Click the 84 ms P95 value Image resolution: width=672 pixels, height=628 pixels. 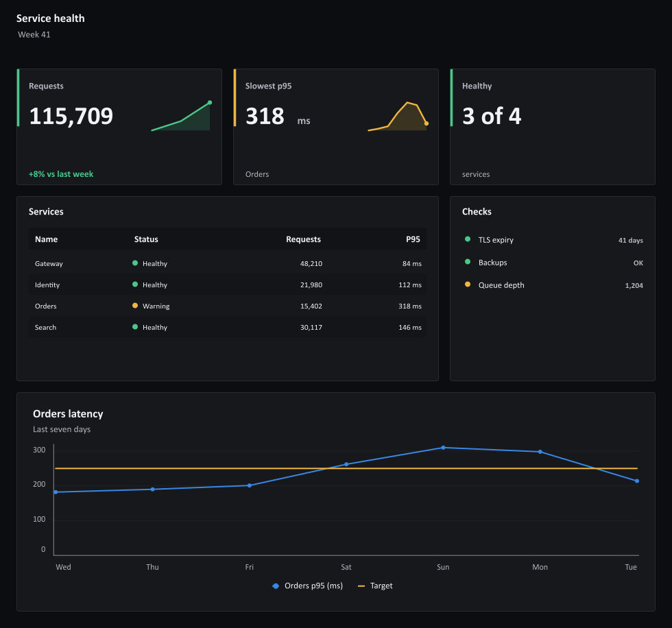click(x=412, y=263)
